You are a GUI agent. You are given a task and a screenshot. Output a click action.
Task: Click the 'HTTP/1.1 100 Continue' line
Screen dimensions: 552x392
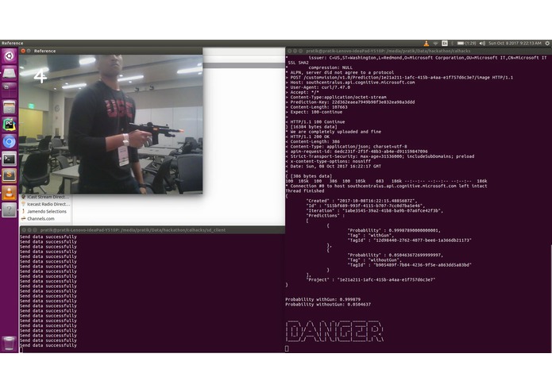(x=315, y=122)
